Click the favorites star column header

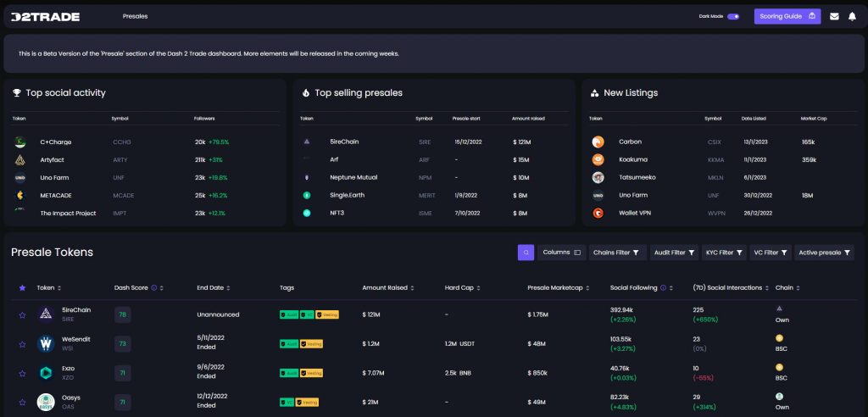(x=22, y=288)
